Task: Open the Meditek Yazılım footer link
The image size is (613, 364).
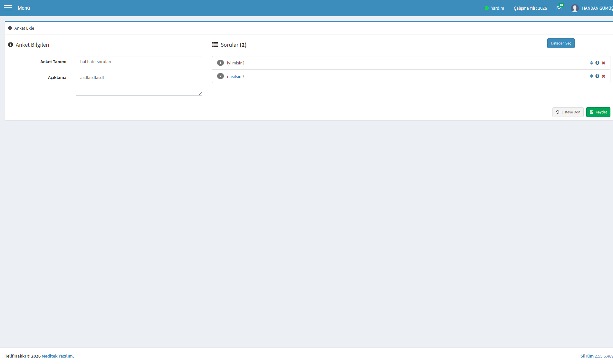Action: pos(57,356)
